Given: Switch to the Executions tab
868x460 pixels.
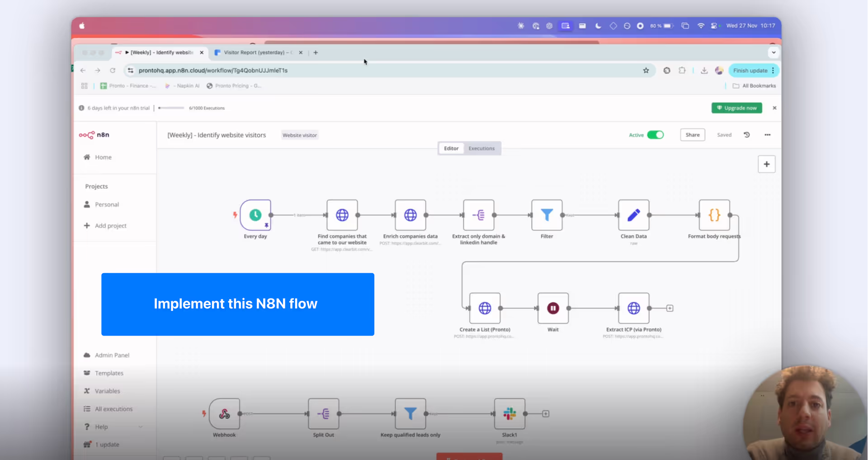Looking at the screenshot, I should [x=481, y=148].
